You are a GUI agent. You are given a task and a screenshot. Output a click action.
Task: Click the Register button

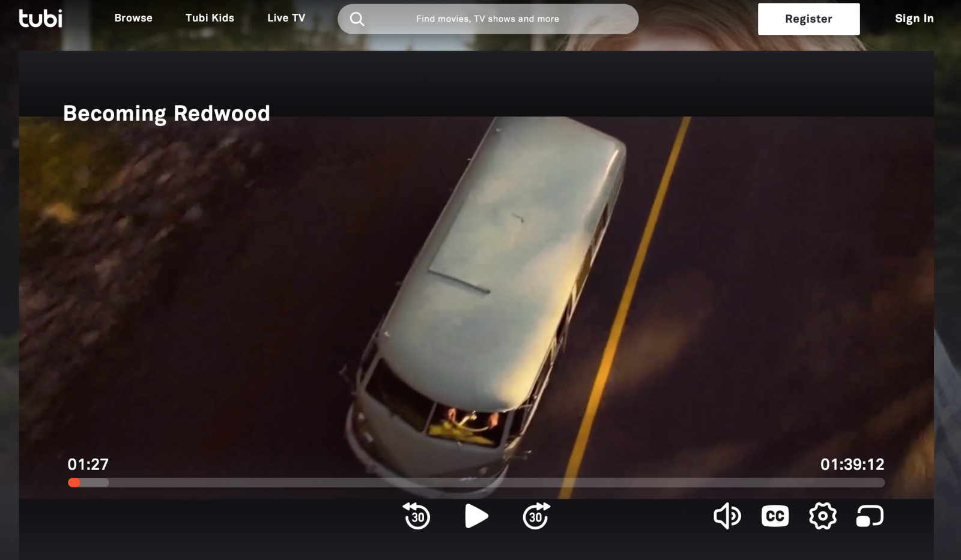[808, 19]
